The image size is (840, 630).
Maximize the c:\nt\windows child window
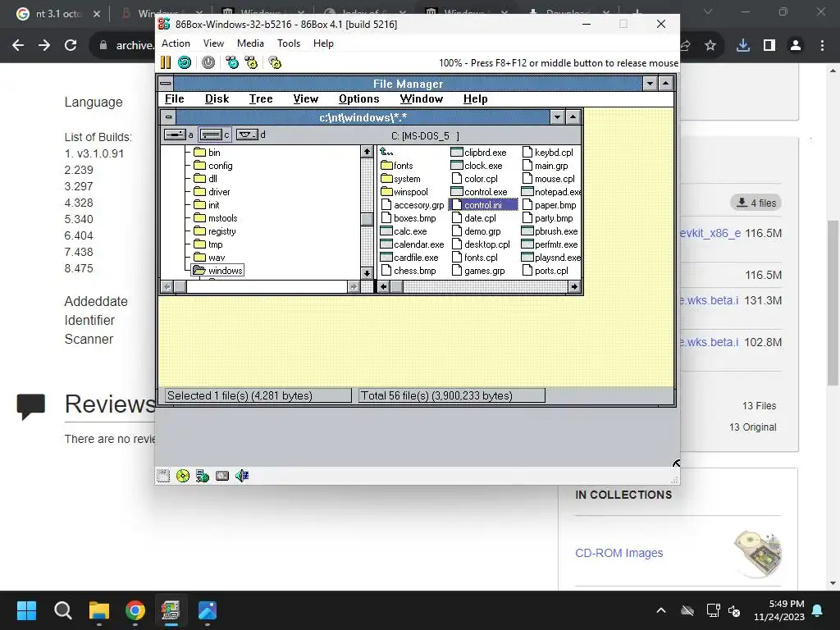[573, 116]
